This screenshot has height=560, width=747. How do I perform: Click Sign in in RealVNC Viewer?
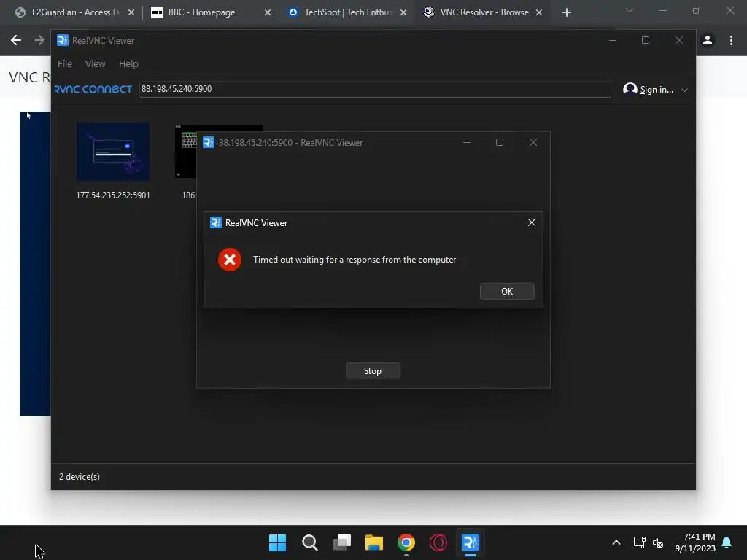click(x=649, y=90)
